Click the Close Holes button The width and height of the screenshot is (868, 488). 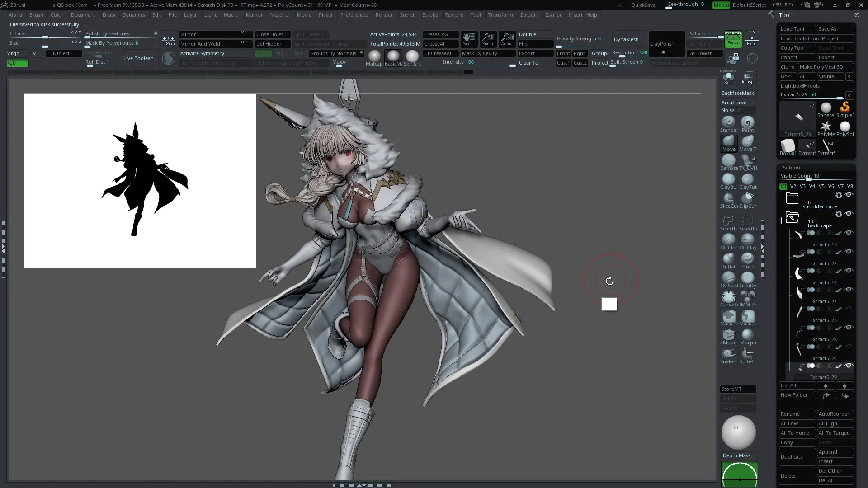(x=273, y=34)
